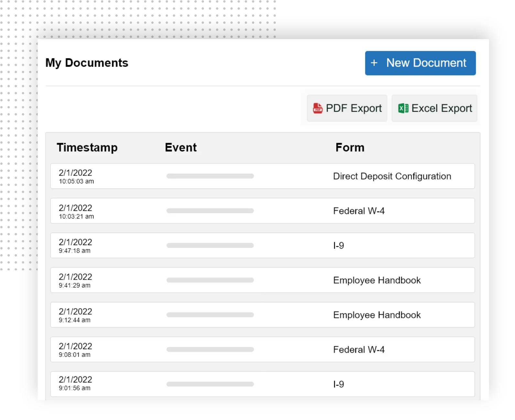Click the New Document button
Screen dimensions: 515x420
point(420,63)
